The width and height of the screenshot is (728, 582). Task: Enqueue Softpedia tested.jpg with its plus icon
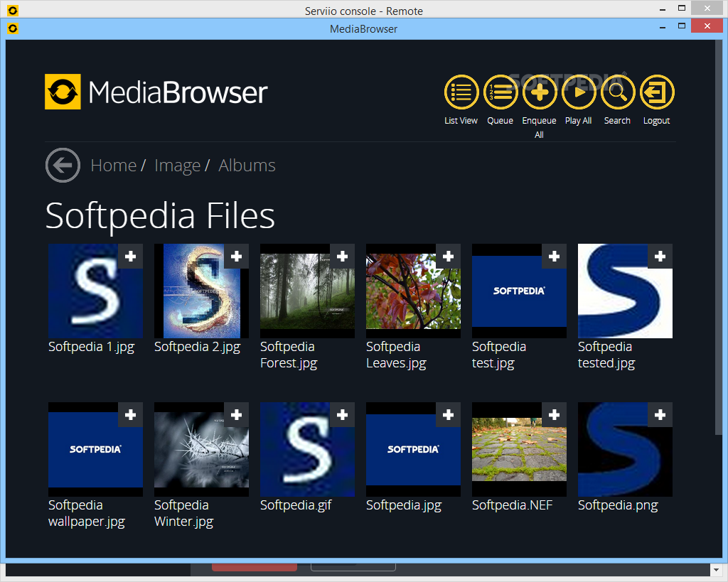click(x=660, y=257)
